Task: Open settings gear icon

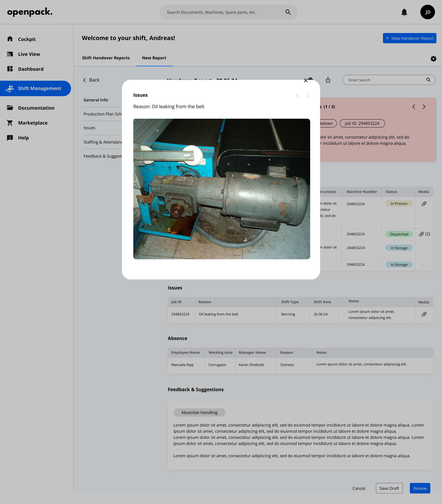Action: point(433,59)
